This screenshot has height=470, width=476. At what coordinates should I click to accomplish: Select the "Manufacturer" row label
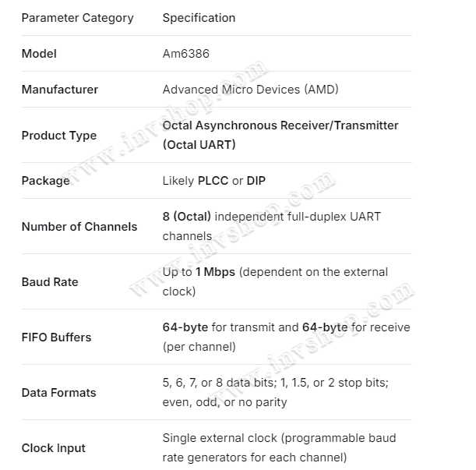(60, 90)
